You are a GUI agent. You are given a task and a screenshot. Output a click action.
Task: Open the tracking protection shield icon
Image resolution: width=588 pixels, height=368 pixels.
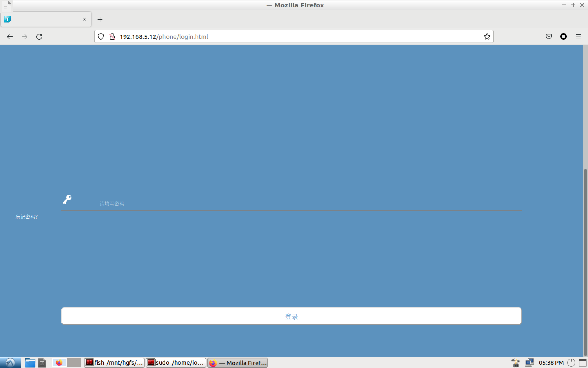101,37
